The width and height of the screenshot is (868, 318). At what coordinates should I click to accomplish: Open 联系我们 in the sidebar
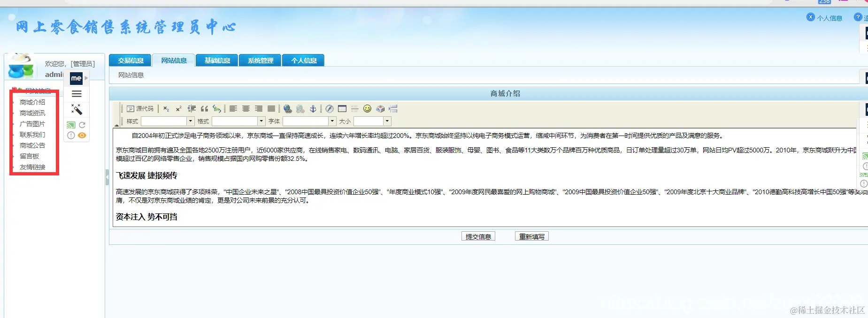pos(32,135)
